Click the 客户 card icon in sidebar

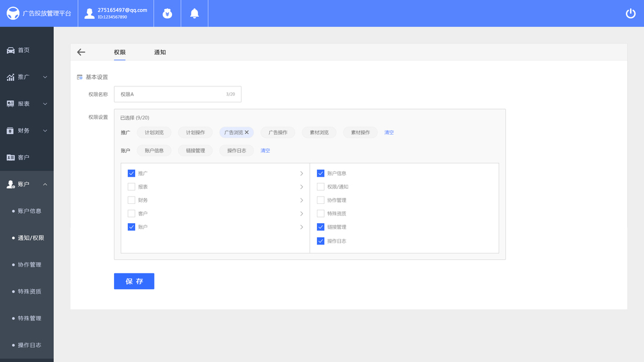pyautogui.click(x=11, y=157)
